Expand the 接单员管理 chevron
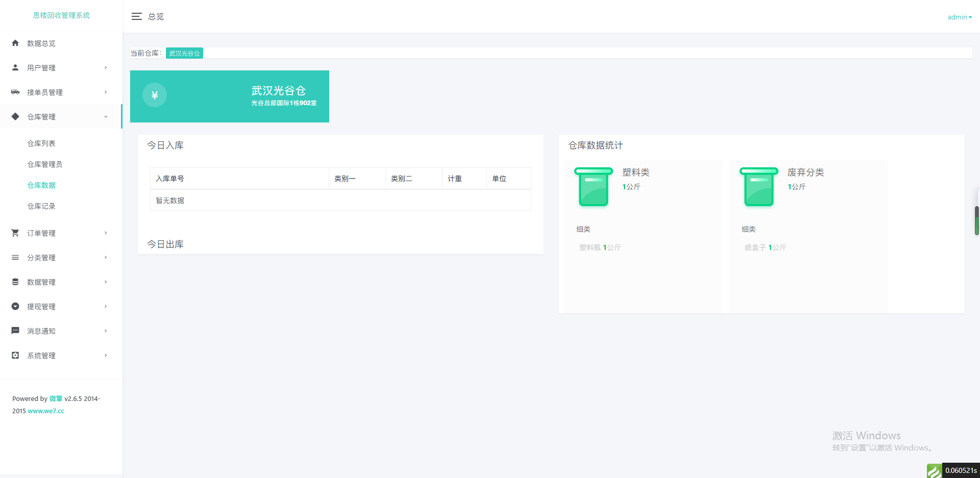Viewport: 980px width, 478px height. click(106, 92)
